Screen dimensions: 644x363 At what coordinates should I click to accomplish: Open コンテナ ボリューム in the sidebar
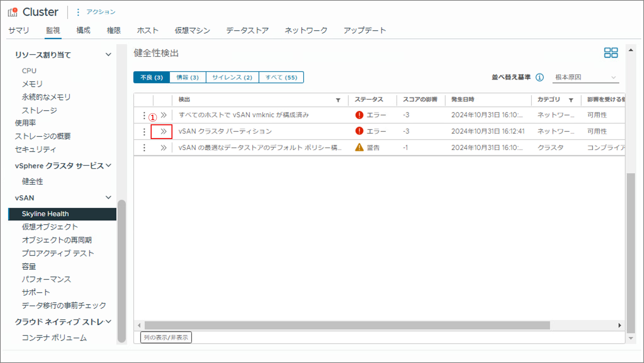tap(54, 338)
